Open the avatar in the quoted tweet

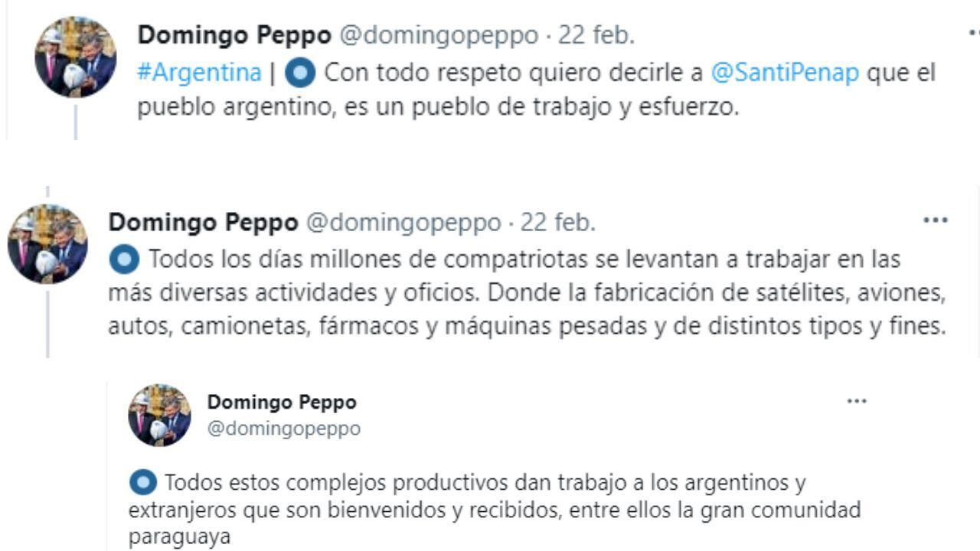pyautogui.click(x=161, y=413)
